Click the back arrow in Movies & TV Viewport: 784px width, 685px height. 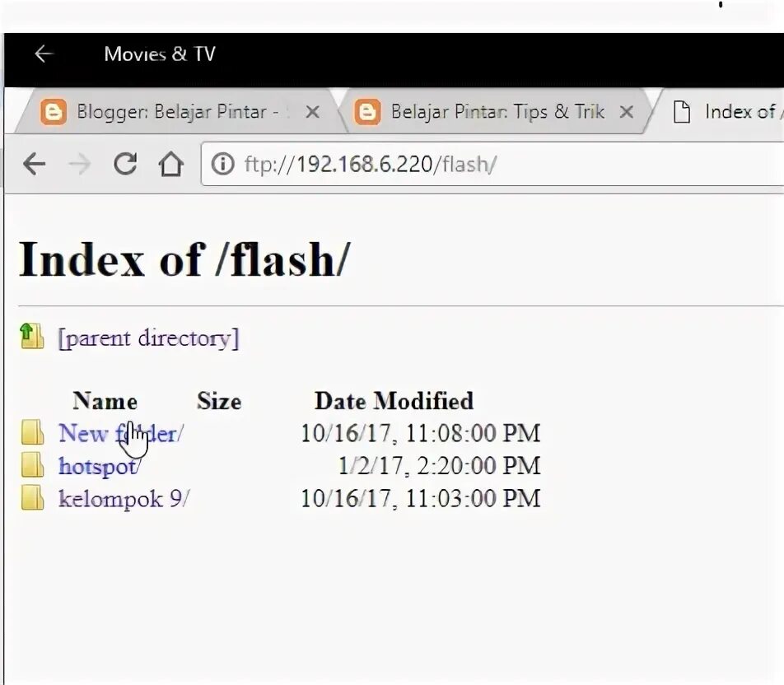tap(44, 54)
